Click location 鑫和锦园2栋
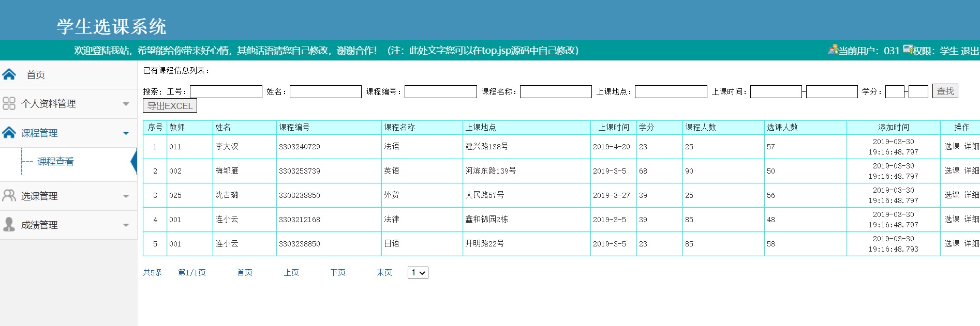The width and height of the screenshot is (980, 326). 487,220
